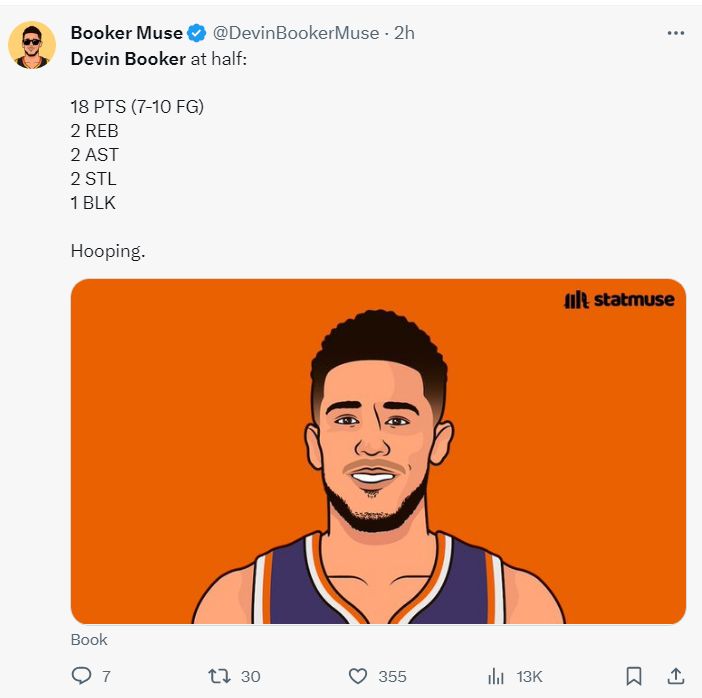
Task: Click the "Book" label below the image
Action: 89,640
